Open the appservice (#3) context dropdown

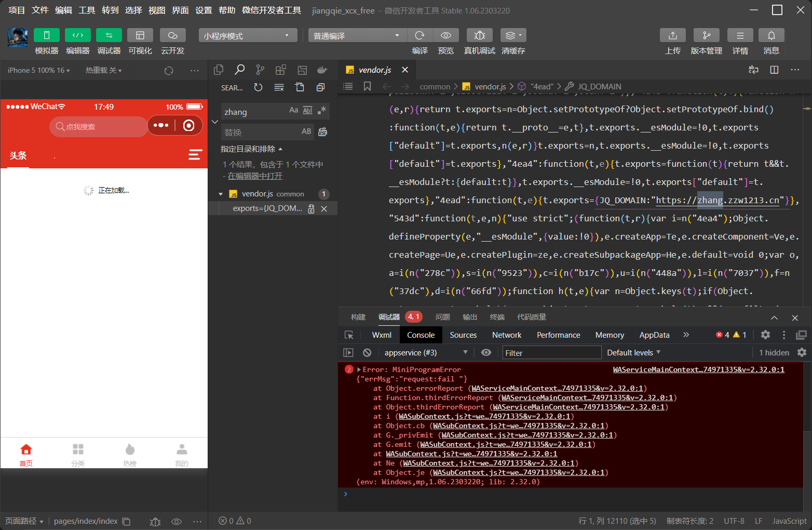click(426, 352)
